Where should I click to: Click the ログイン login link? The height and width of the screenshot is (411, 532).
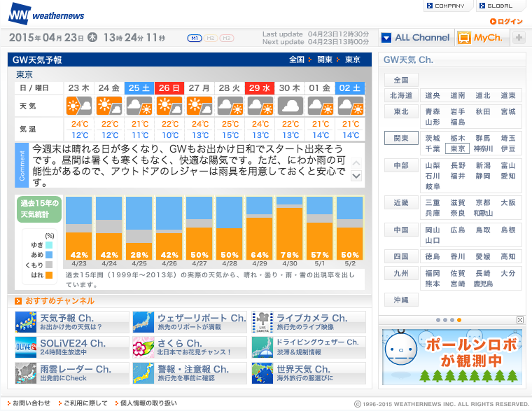click(506, 22)
